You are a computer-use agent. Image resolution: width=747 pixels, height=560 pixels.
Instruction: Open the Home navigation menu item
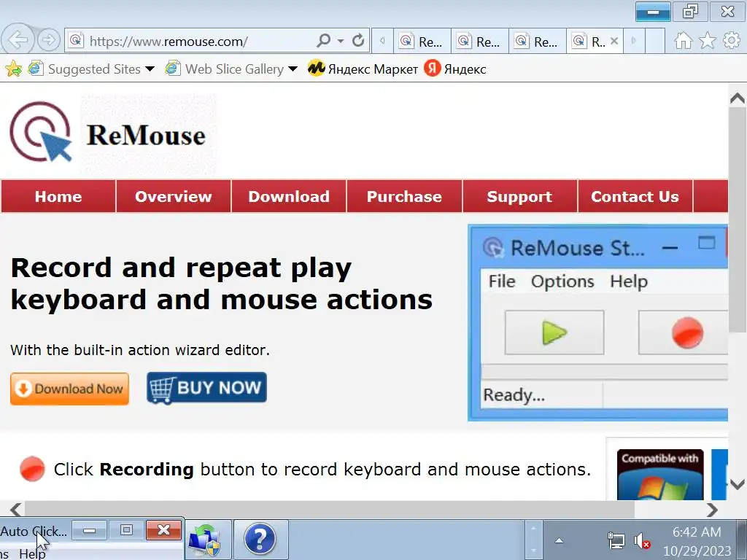58,196
